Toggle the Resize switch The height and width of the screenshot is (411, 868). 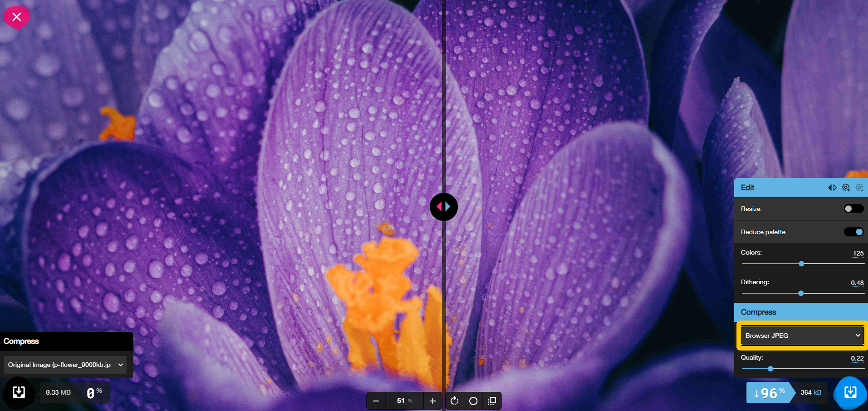[x=853, y=209]
